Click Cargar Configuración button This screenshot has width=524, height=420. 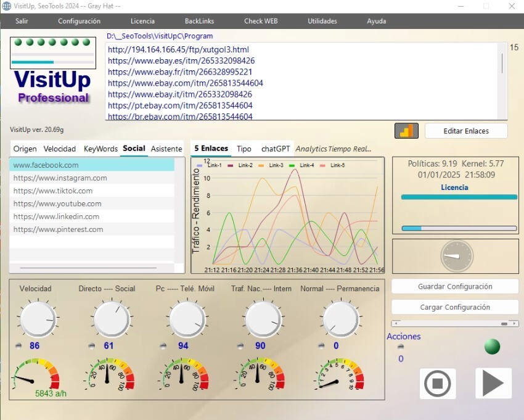(455, 307)
